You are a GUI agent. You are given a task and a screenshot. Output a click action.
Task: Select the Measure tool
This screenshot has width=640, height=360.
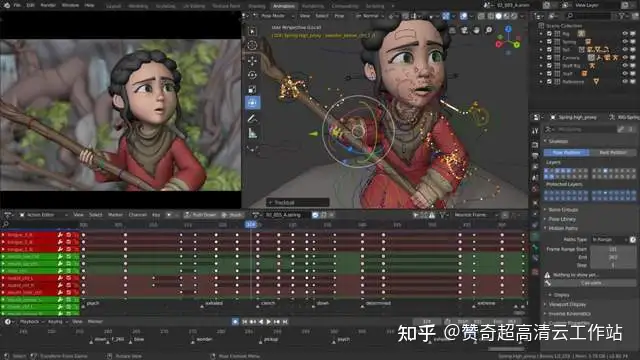[252, 133]
